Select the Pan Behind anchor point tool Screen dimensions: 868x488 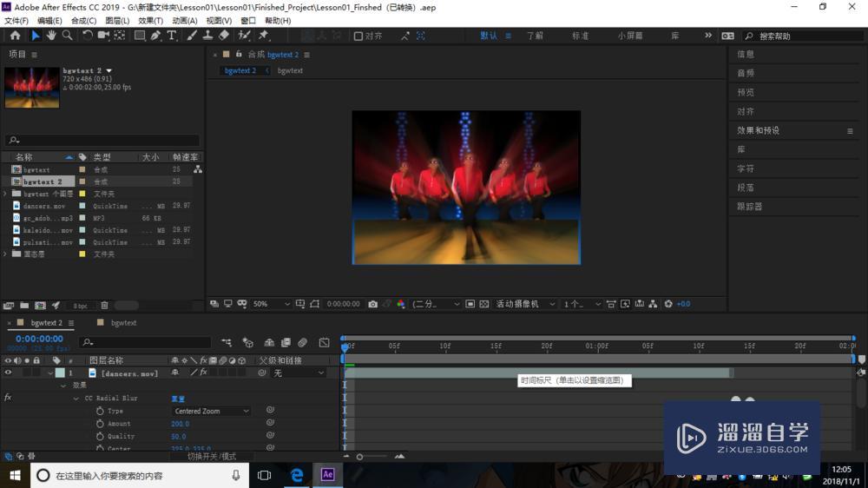120,36
